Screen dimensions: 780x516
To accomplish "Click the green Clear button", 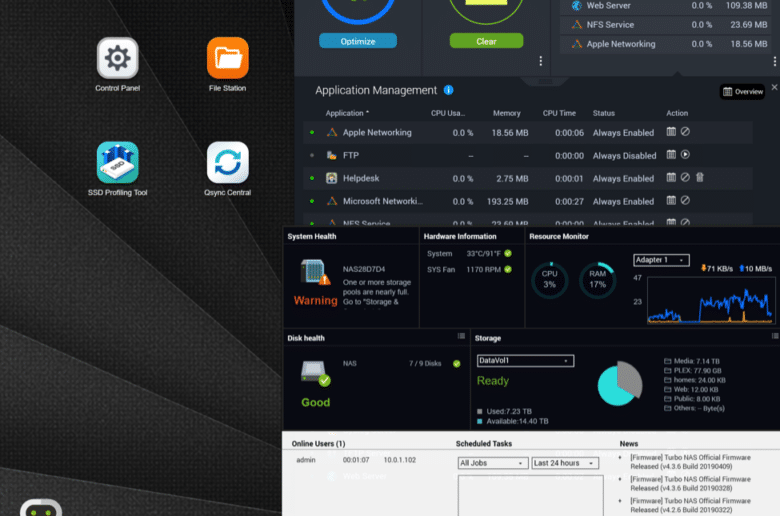I will (486, 41).
